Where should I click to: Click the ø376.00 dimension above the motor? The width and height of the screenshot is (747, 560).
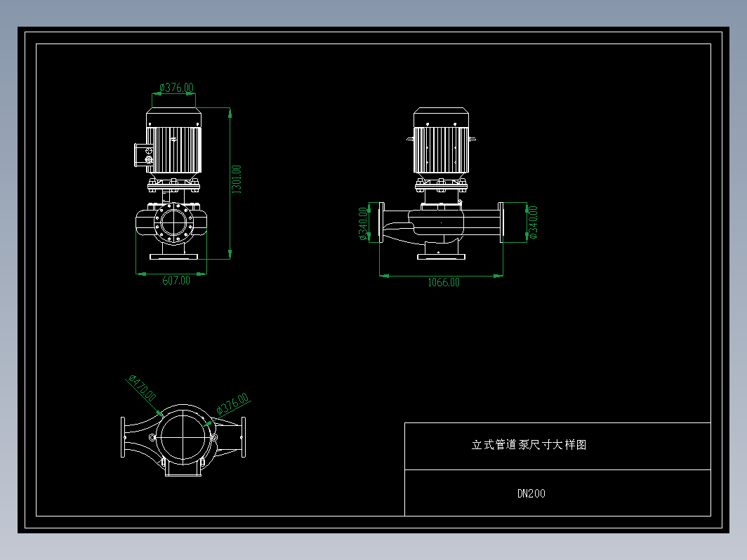176,88
